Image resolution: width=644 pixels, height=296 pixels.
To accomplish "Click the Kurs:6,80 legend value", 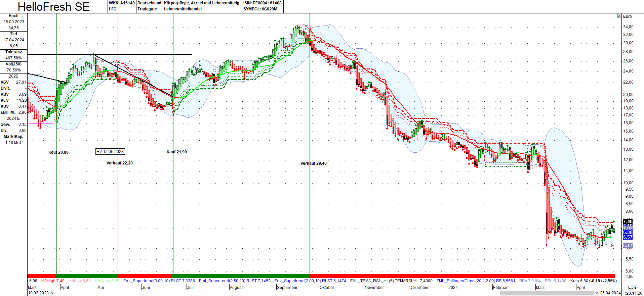I will [579, 281].
